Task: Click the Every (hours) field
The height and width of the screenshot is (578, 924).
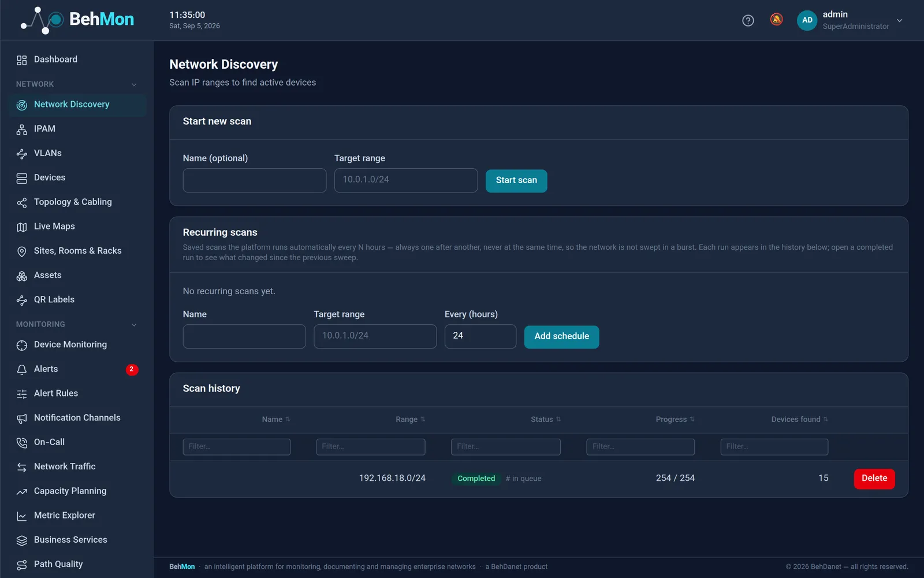Action: click(480, 336)
